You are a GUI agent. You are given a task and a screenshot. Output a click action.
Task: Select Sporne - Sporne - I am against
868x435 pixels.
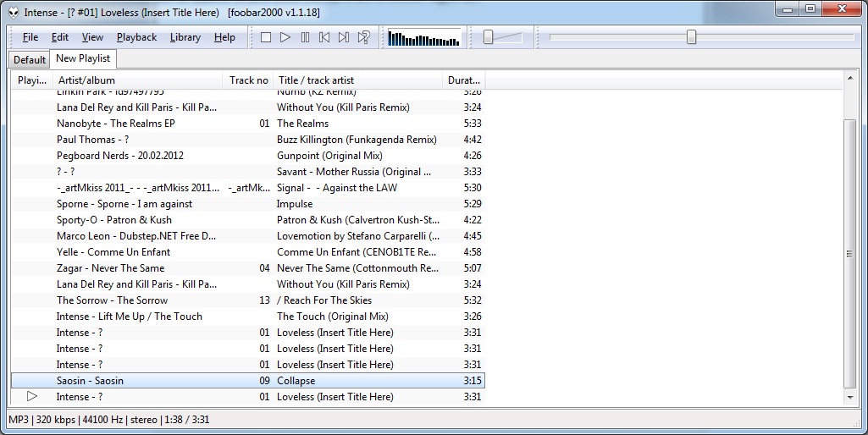(248, 204)
